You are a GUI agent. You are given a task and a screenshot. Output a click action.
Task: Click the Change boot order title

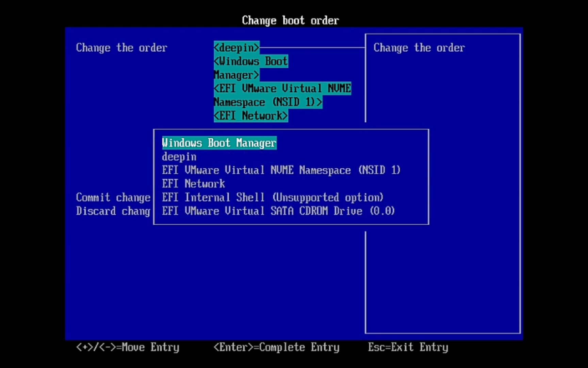290,20
